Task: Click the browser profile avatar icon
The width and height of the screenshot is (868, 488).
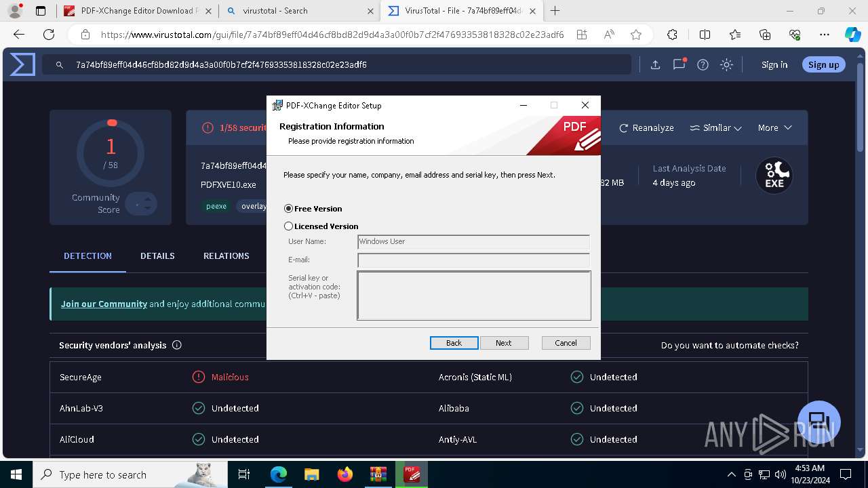Action: pyautogui.click(x=15, y=11)
